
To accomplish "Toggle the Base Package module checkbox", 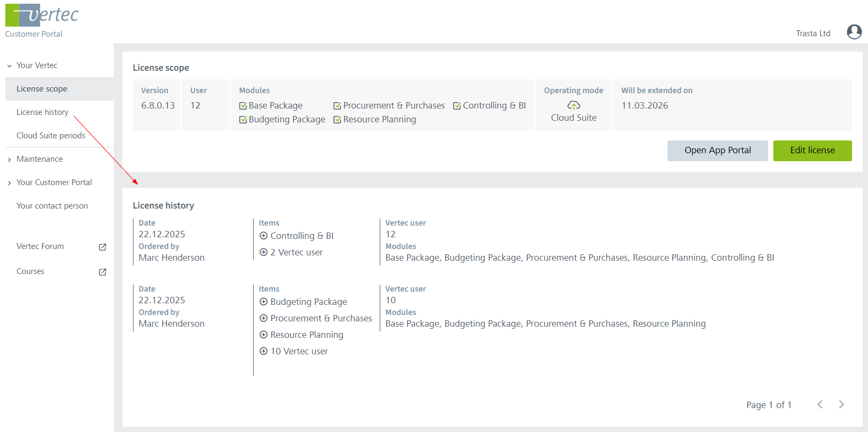I will (243, 106).
